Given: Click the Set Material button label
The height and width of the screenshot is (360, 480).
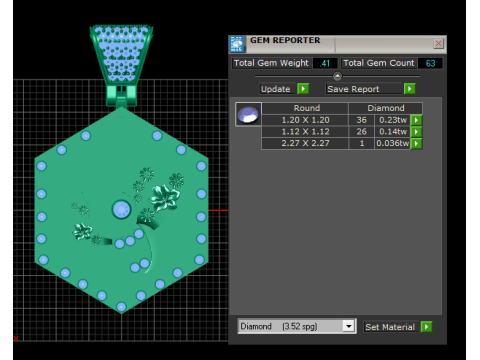Looking at the screenshot, I should [x=390, y=327].
